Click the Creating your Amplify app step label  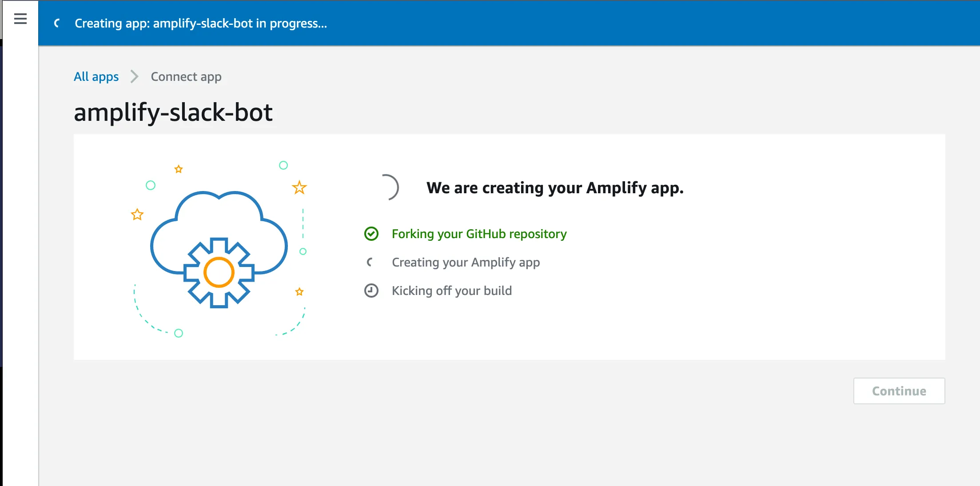coord(466,262)
